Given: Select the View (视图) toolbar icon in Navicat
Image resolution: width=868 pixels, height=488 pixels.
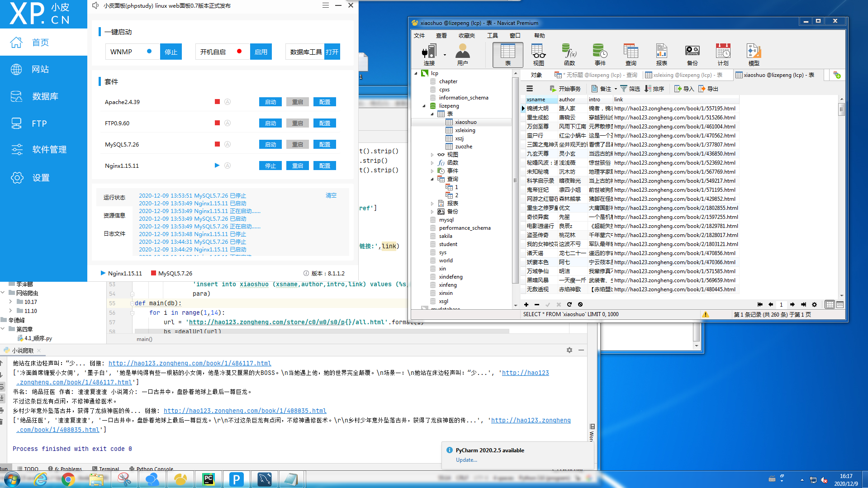Looking at the screenshot, I should [538, 55].
